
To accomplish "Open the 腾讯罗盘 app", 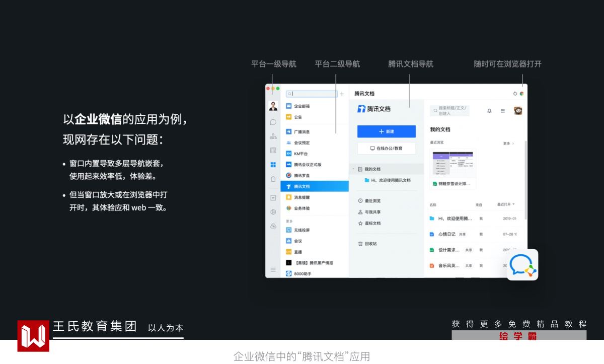I will coord(315,176).
